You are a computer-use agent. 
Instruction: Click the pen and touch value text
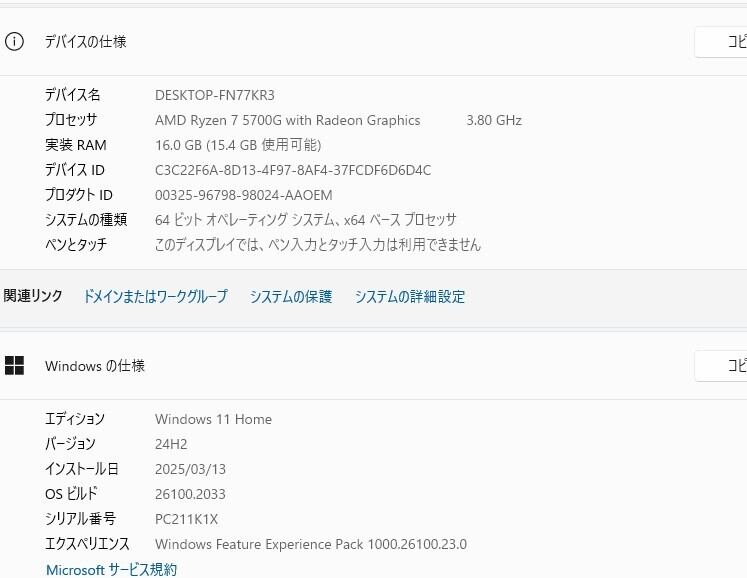[318, 244]
